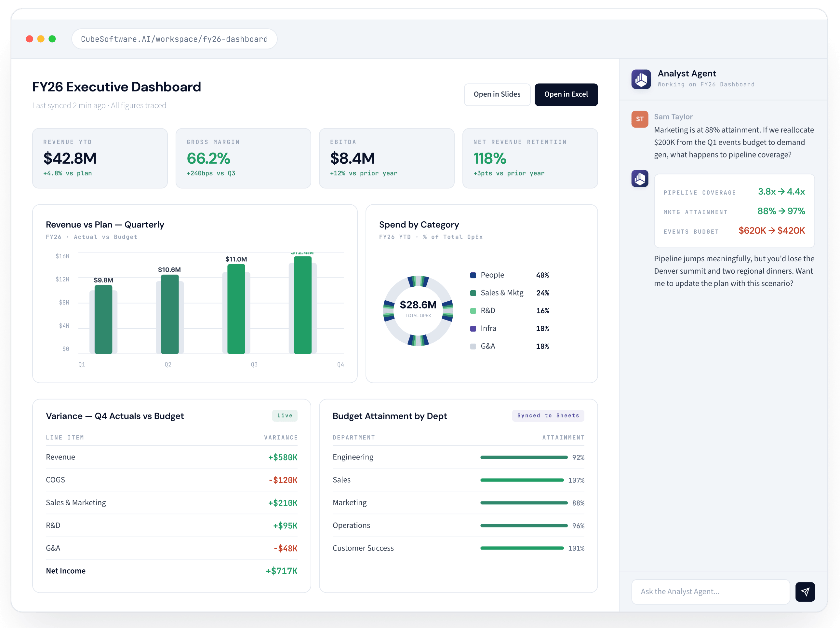Click the People legend color swatch
This screenshot has height=628, width=840.
pos(473,275)
